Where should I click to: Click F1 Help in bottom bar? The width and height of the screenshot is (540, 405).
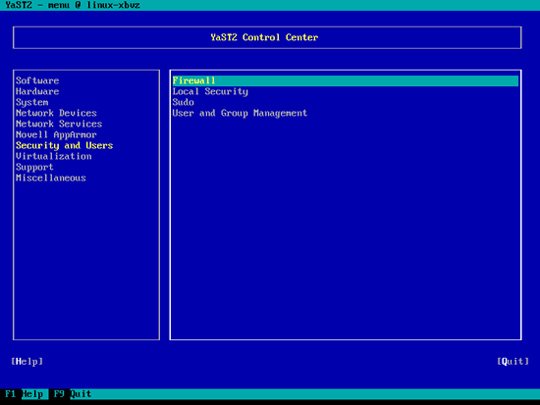click(24, 394)
